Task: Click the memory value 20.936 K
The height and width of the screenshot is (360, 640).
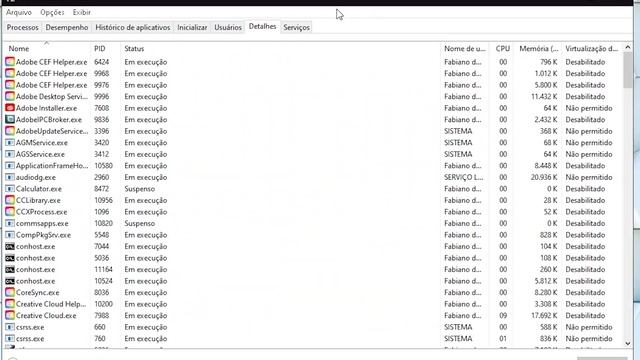Action: click(x=544, y=177)
